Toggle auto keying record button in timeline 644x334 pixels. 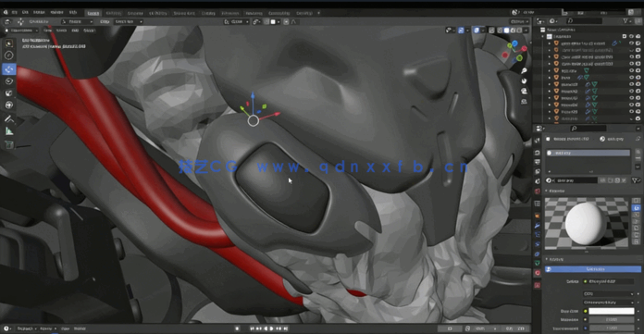click(237, 328)
